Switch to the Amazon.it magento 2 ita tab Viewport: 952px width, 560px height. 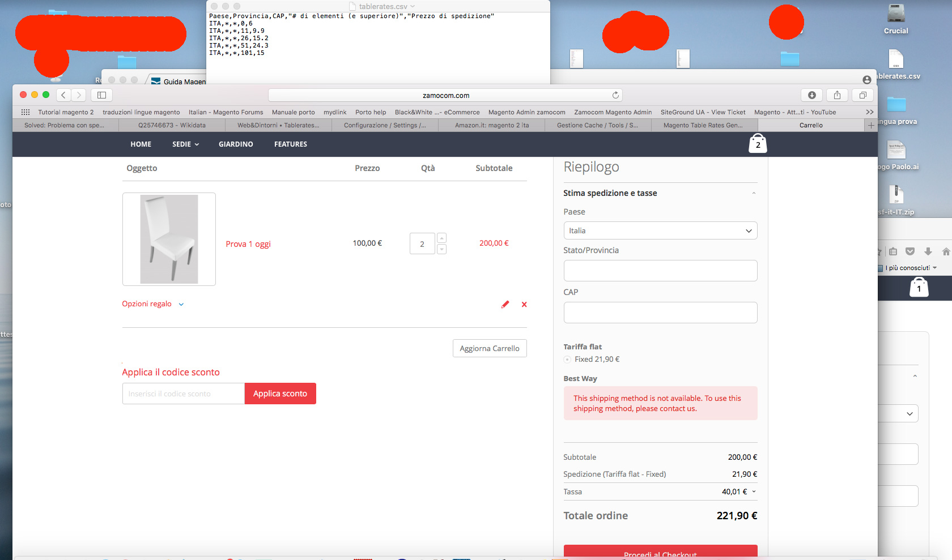point(491,125)
